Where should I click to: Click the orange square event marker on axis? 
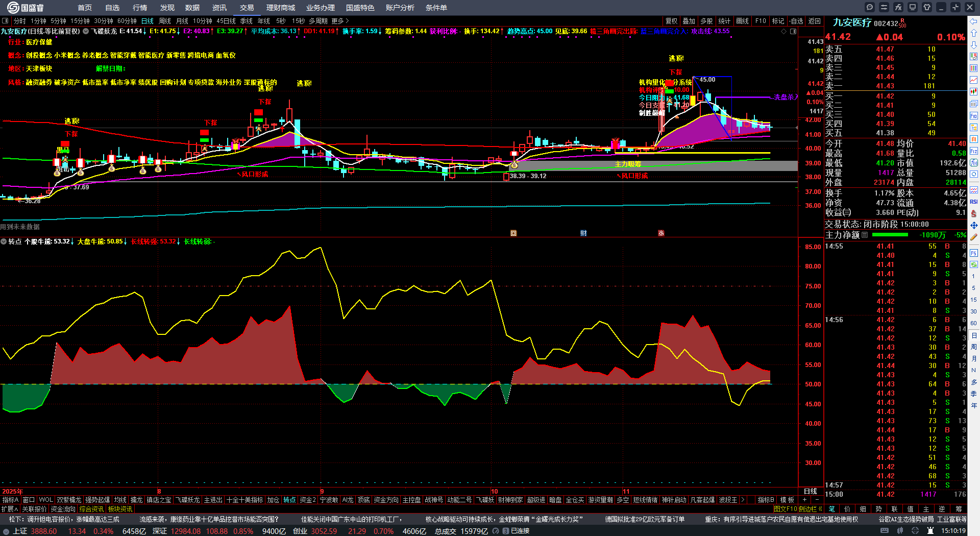(513, 233)
